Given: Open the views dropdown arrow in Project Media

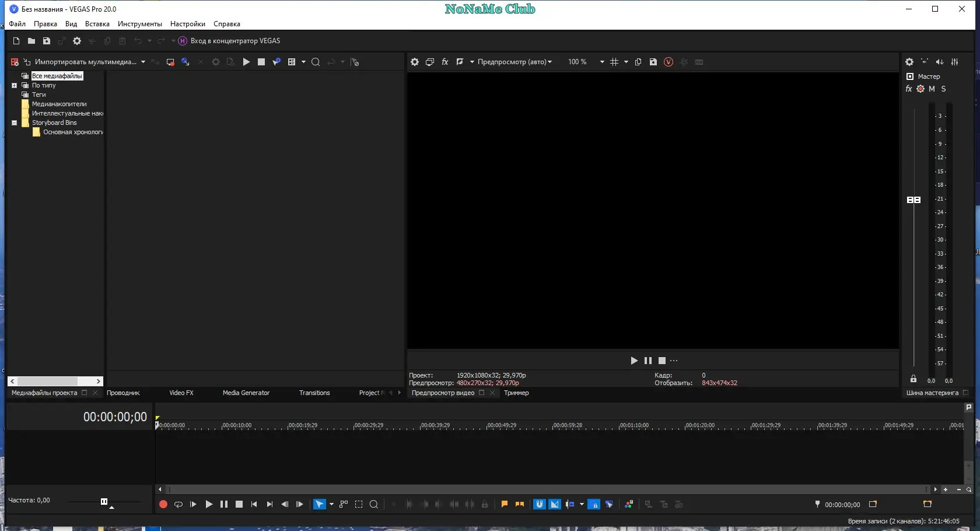Looking at the screenshot, I should tap(303, 62).
